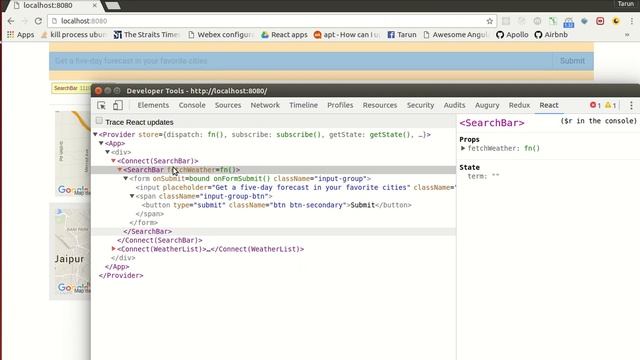Select the closing SearchBar tag row
This screenshot has height=360, width=640.
point(273,231)
